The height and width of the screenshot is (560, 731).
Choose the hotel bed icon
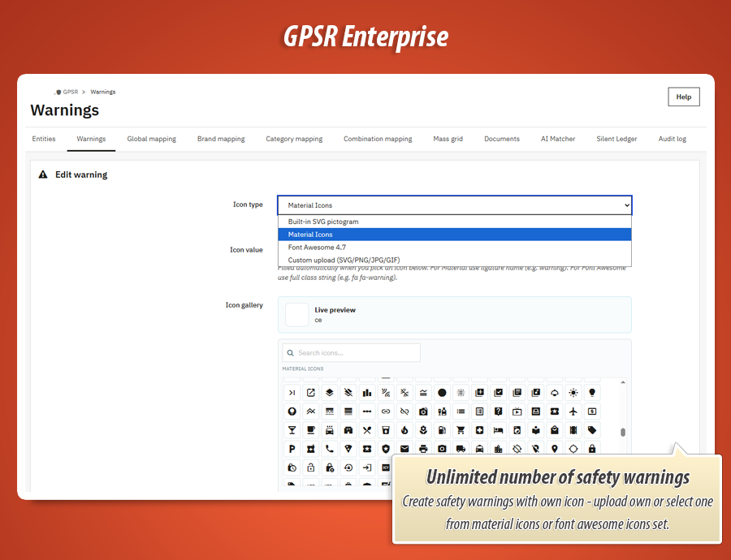click(x=499, y=430)
